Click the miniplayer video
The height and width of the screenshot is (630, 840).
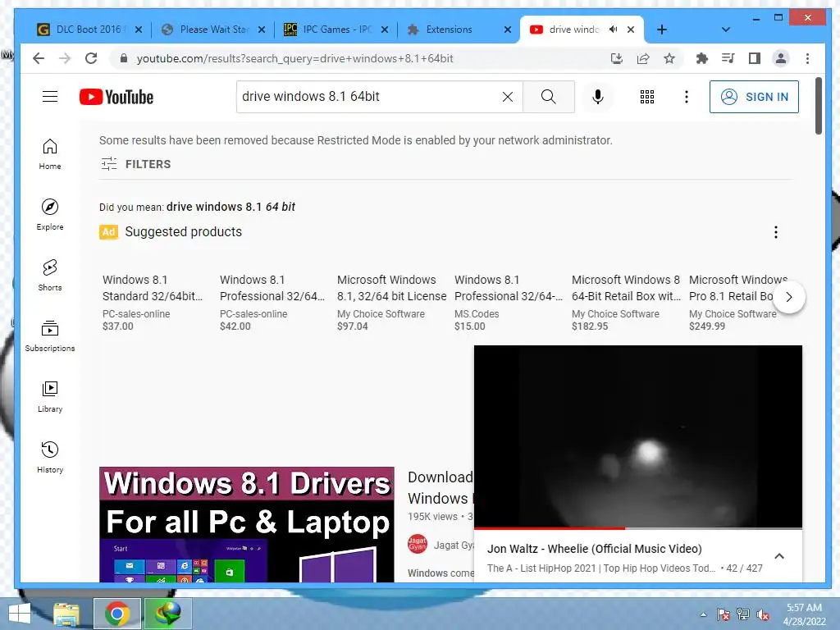[x=638, y=436]
